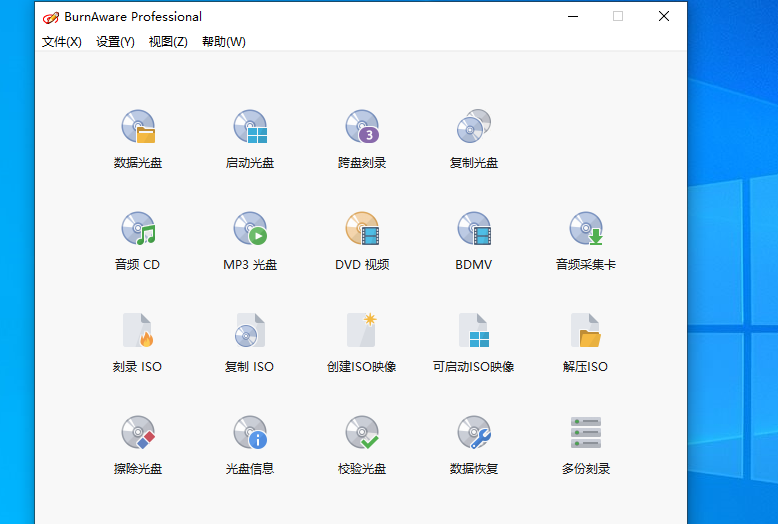Close the BurnAware Professional window
778x524 pixels.
tap(664, 16)
